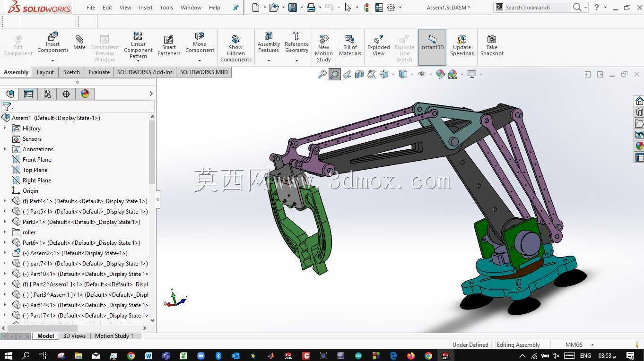Open Move Component dropdown arrow

(200, 60)
